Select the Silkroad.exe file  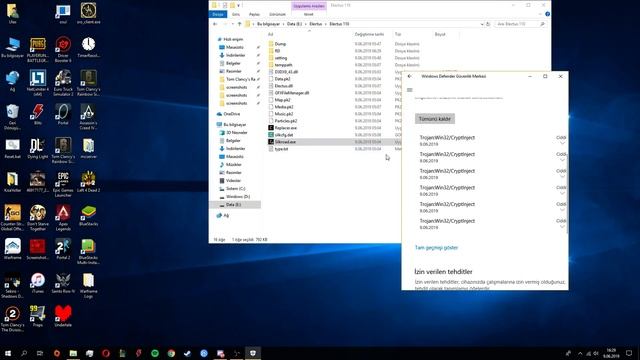pos(285,142)
